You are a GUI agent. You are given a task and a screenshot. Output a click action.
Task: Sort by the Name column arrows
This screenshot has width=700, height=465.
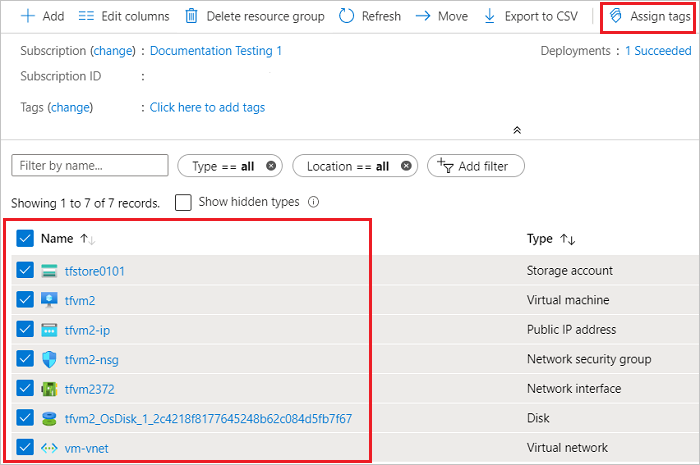click(x=88, y=239)
